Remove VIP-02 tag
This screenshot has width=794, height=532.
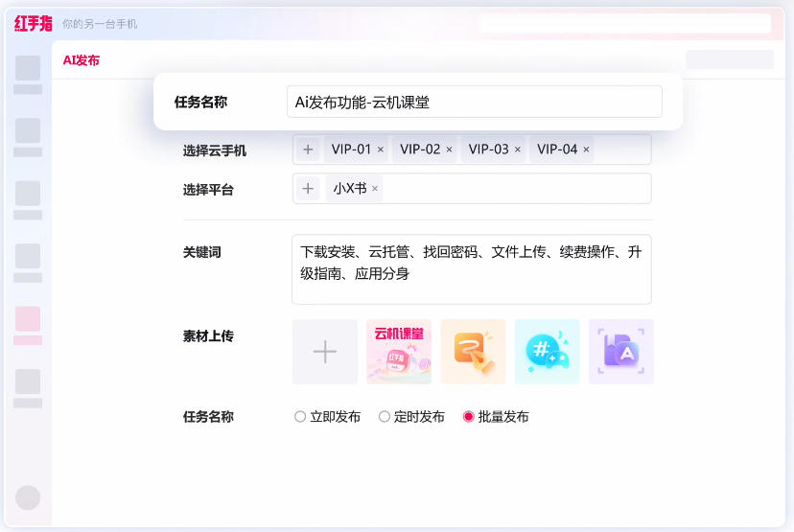449,150
